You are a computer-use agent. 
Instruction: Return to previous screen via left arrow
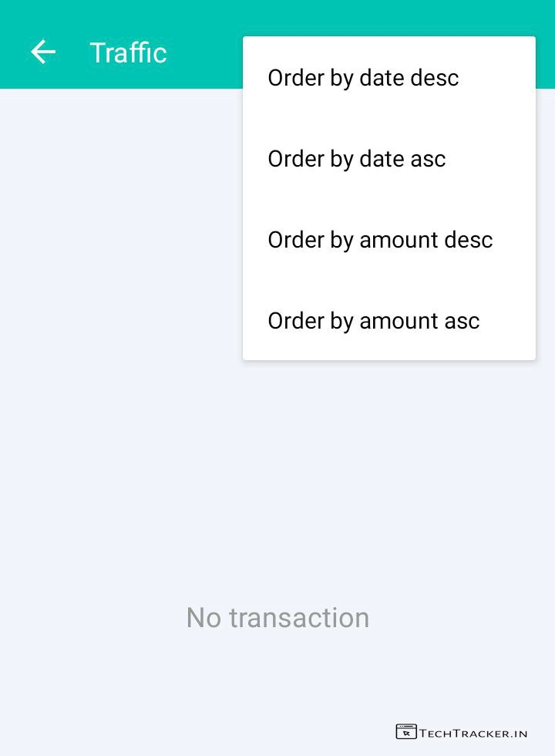(43, 52)
